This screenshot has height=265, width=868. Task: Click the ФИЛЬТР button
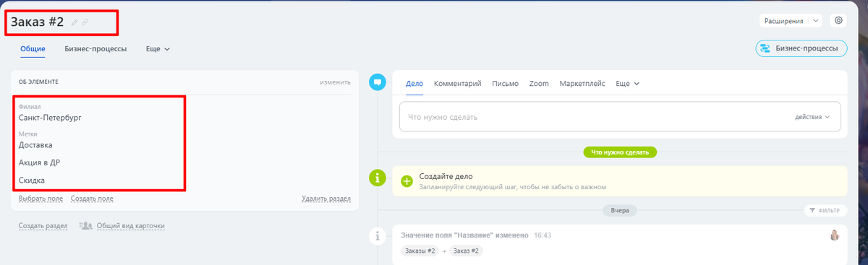coord(825,211)
